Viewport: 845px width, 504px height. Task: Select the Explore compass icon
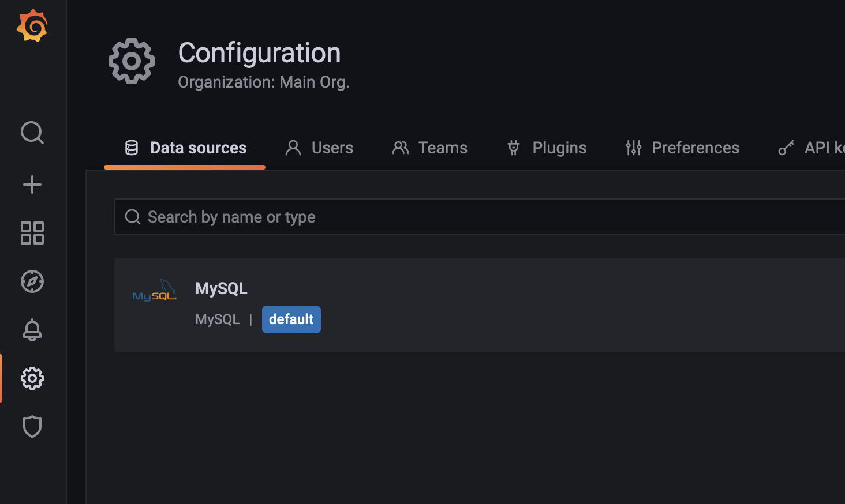pos(32,281)
